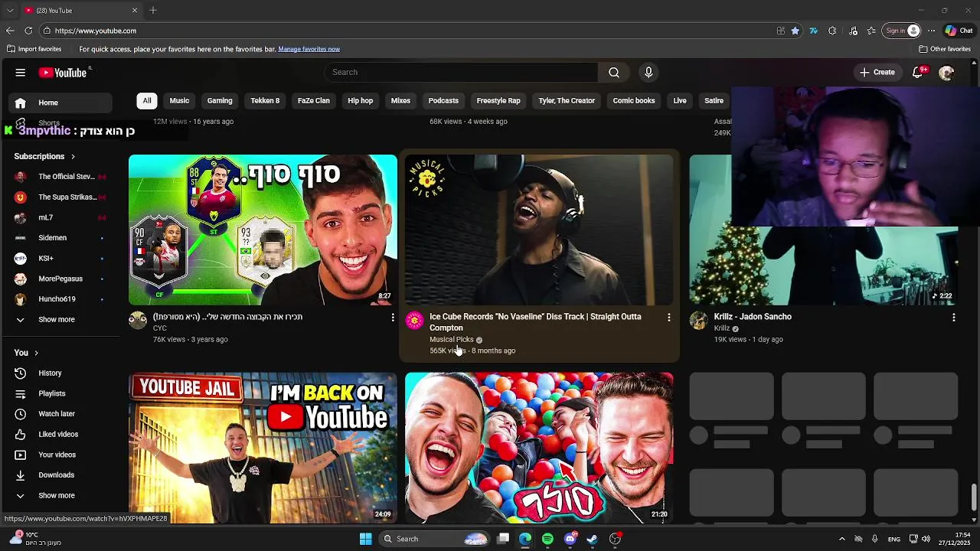The height and width of the screenshot is (551, 980).
Task: Open Downloads in the sidebar
Action: click(60, 475)
